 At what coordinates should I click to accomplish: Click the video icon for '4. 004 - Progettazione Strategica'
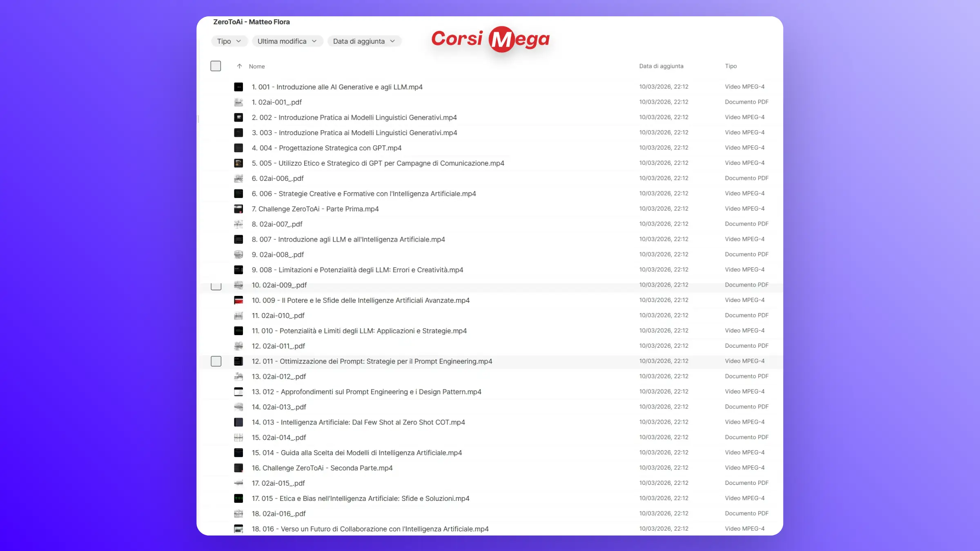(x=238, y=148)
